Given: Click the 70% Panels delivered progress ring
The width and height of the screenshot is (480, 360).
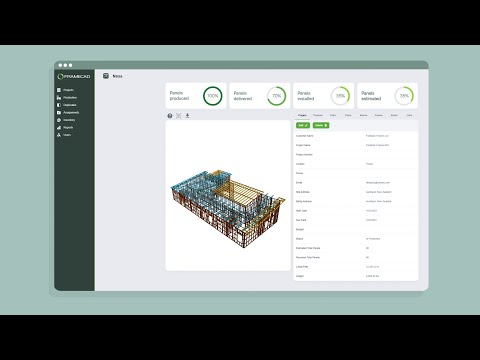Looking at the screenshot, I should click(x=277, y=96).
